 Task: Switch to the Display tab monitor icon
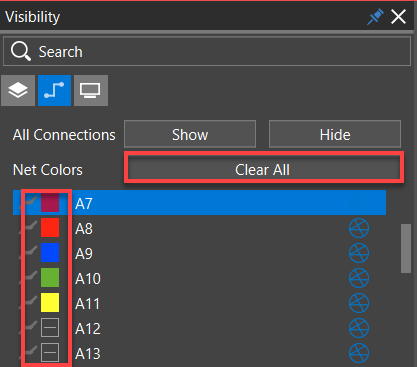(x=91, y=90)
